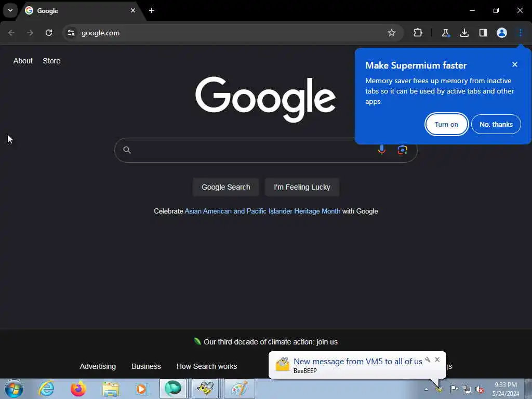532x399 pixels.
Task: Close the BeeBEEP notification balloon
Action: coord(437,360)
